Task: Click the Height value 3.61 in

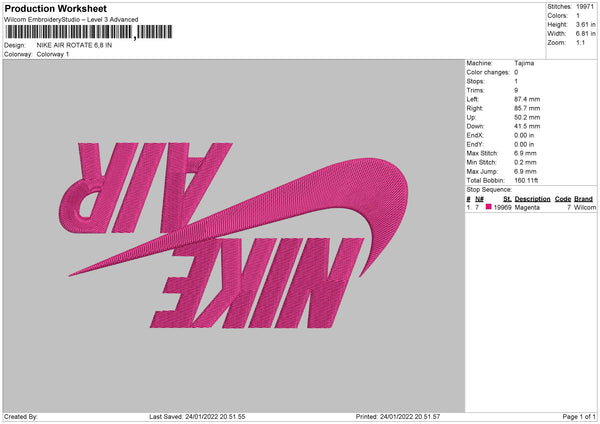Action: pyautogui.click(x=585, y=24)
